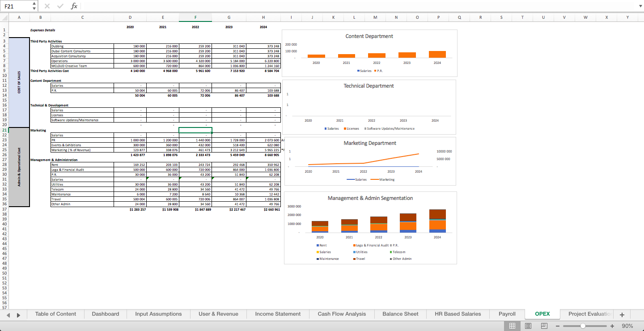Select column Y header
Viewport: 644px width, 331px height.
[x=627, y=17]
